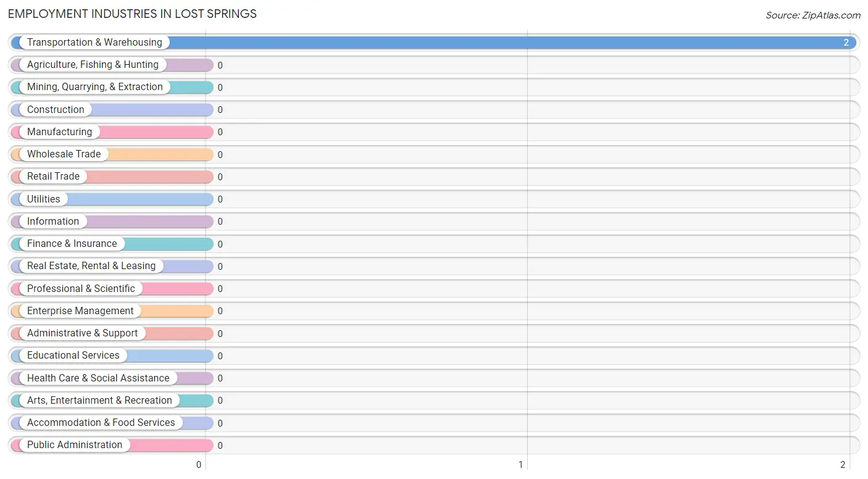
Task: Click the Utilities label
Action: 44,199
